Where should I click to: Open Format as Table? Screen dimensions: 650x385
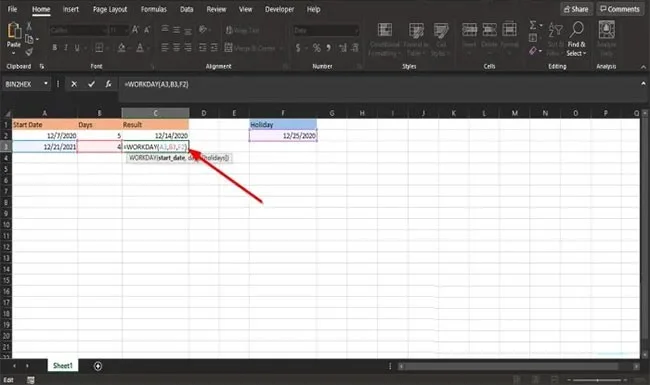[416, 40]
